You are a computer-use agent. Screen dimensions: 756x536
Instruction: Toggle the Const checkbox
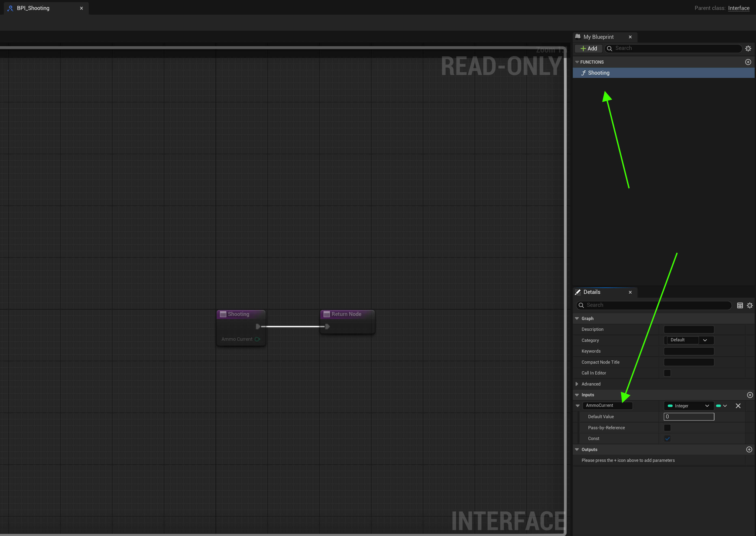coord(667,439)
